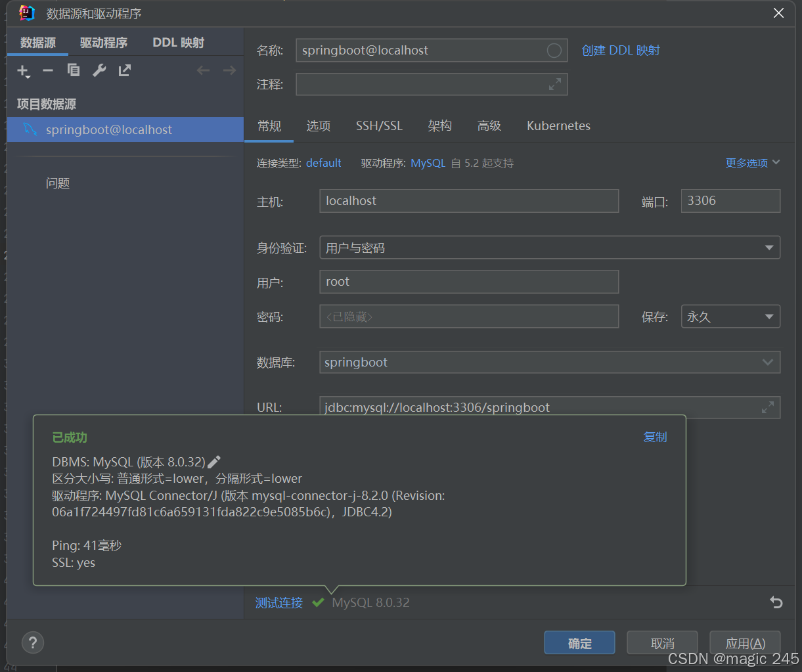The width and height of the screenshot is (802, 672).
Task: Click the 应用(A) button
Action: pos(745,643)
